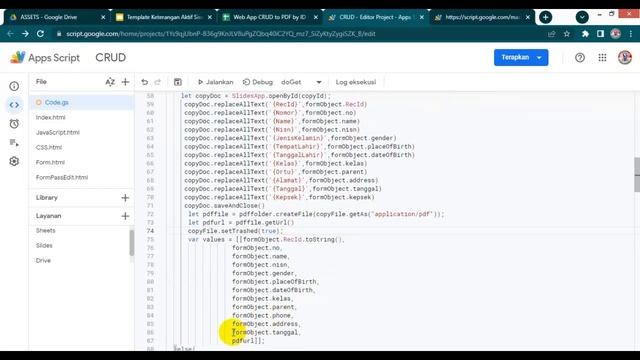
Task: Share this page from address bar
Action: pyautogui.click(x=551, y=34)
